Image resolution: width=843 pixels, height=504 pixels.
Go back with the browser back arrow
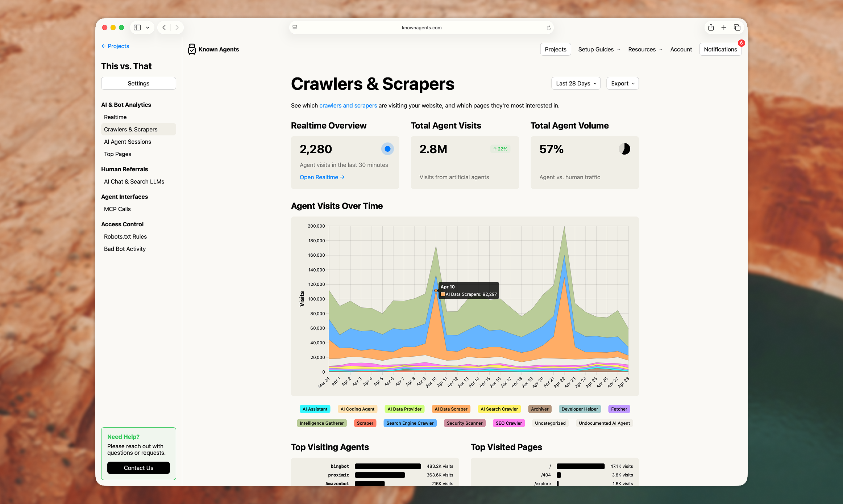click(164, 28)
